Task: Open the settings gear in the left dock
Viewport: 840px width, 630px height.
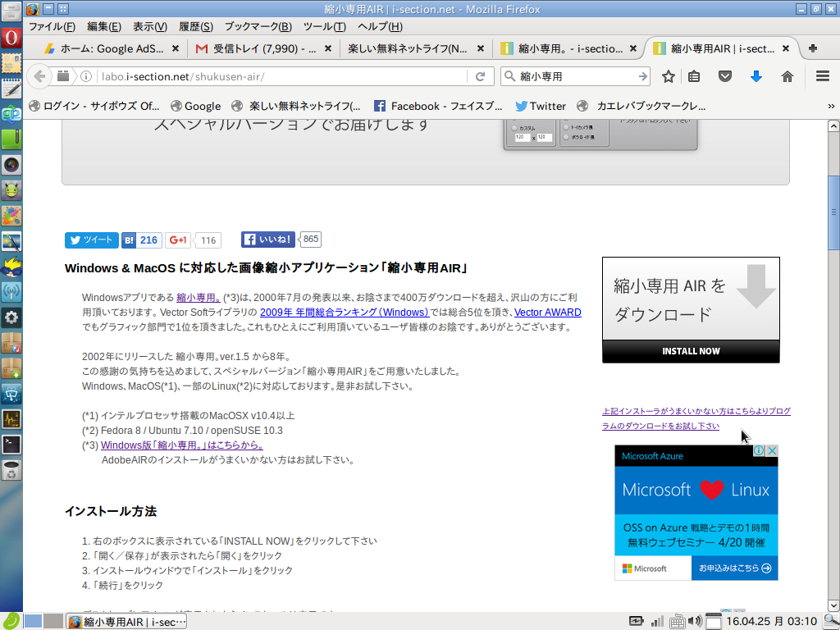Action: tap(11, 317)
